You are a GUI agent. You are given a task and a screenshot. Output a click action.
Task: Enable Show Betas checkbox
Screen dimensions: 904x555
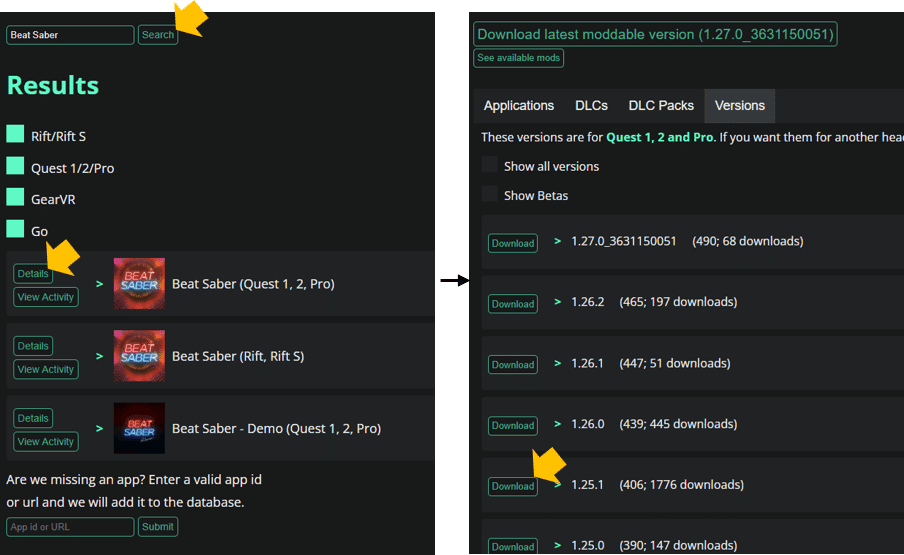point(489,194)
